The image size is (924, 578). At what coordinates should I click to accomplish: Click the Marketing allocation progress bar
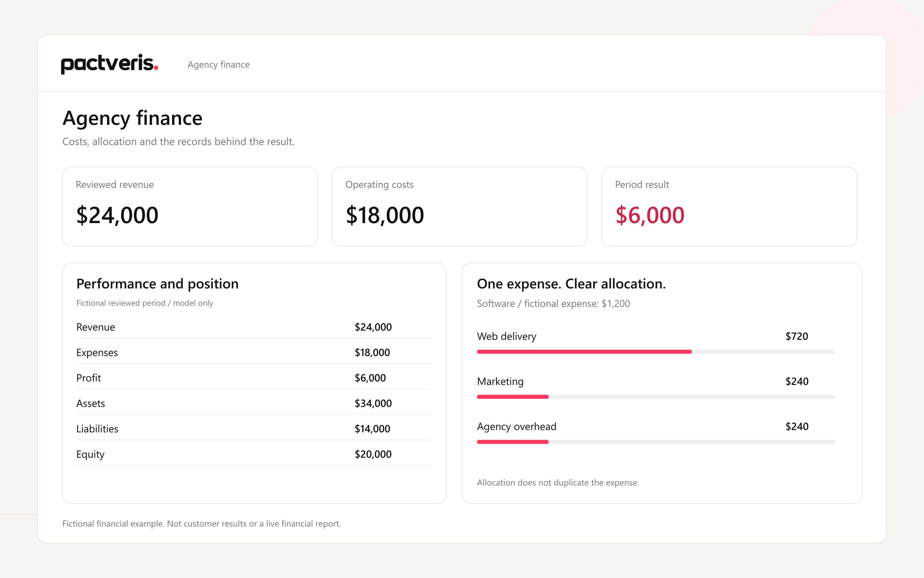(x=655, y=397)
